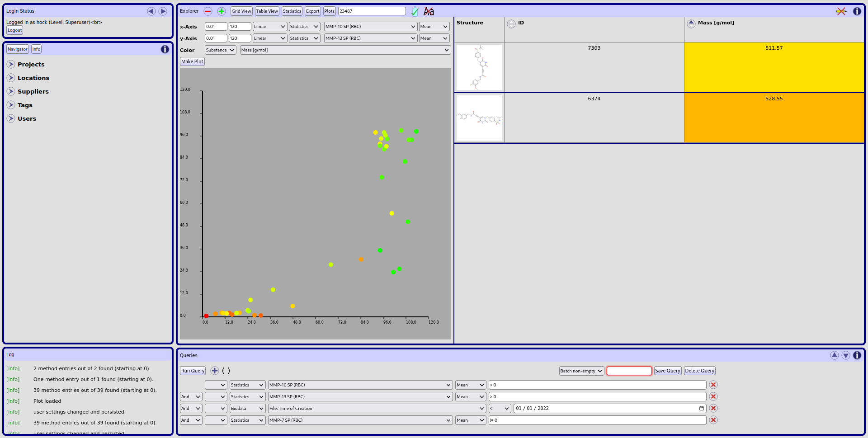Screen dimensions: 868x438
Task: Click the red minus icon in Explorer
Action: tap(208, 11)
